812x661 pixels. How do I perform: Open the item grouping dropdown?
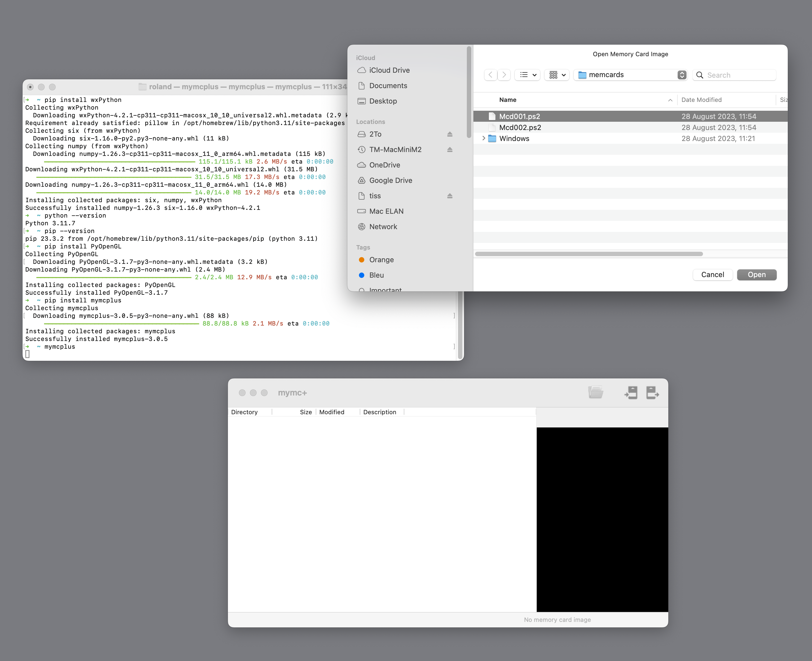[557, 75]
